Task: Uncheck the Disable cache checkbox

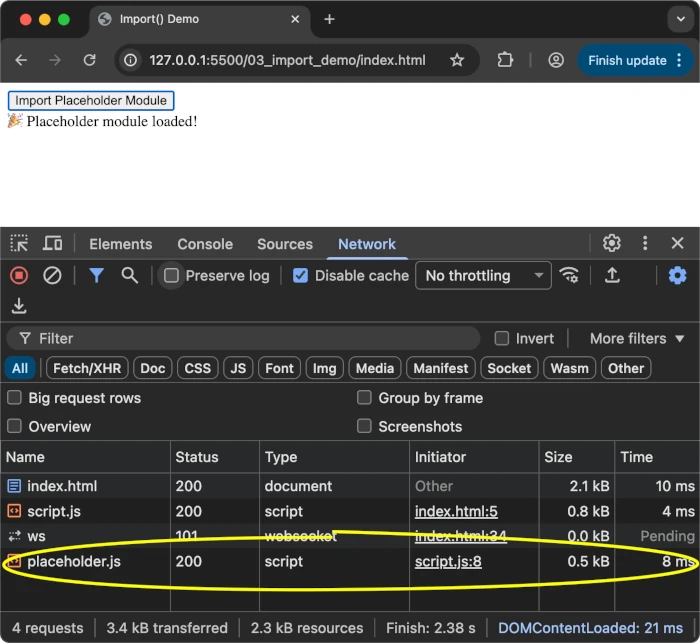Action: [301, 276]
